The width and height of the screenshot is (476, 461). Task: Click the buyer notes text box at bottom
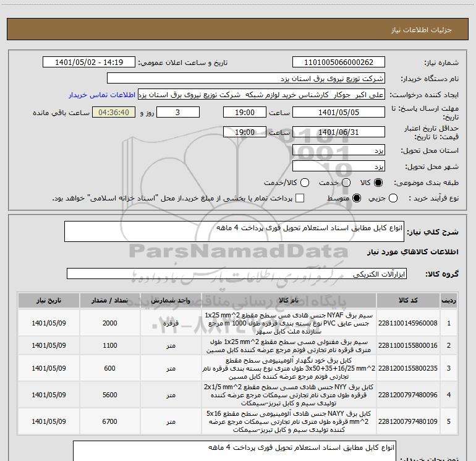(234, 451)
